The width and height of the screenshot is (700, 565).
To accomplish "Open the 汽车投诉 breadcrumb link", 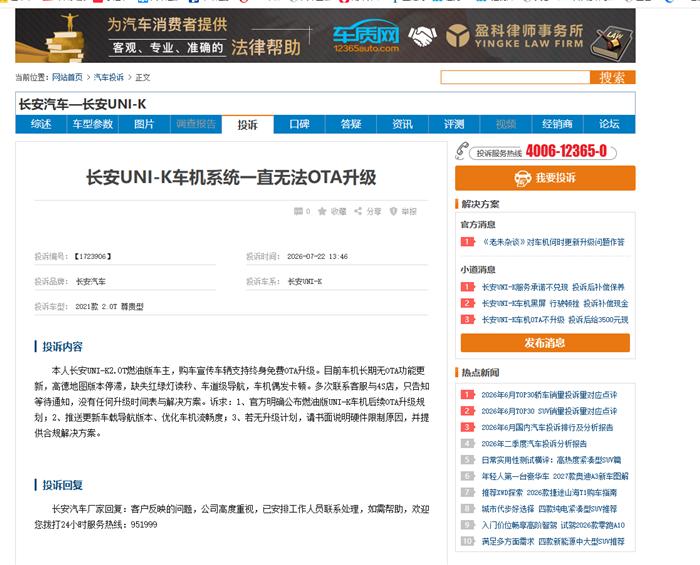I will point(108,77).
